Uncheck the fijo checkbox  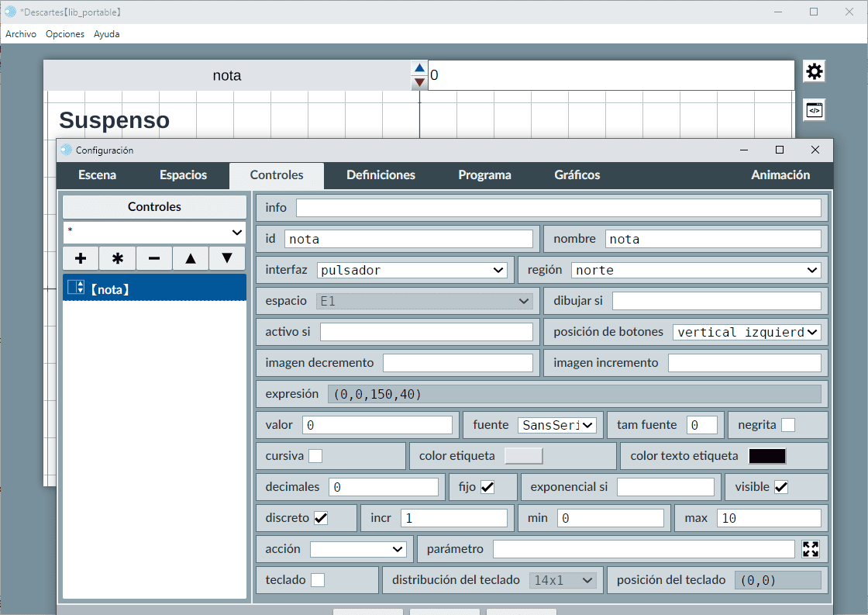(487, 487)
